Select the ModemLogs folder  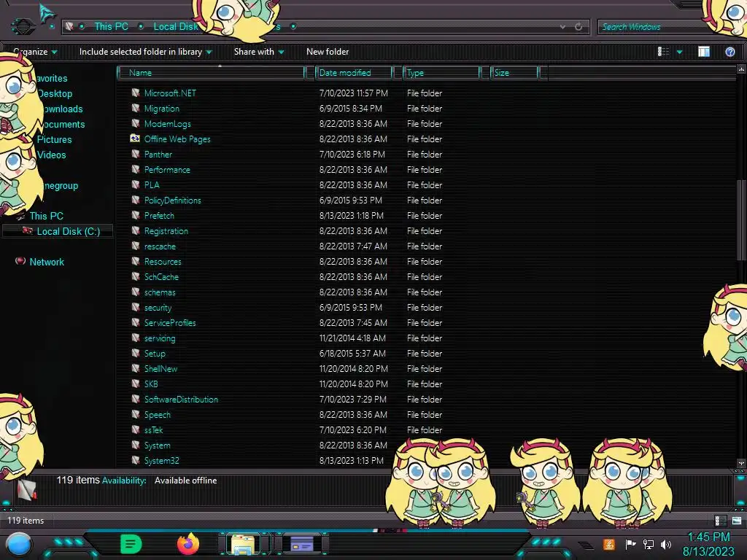[167, 123]
